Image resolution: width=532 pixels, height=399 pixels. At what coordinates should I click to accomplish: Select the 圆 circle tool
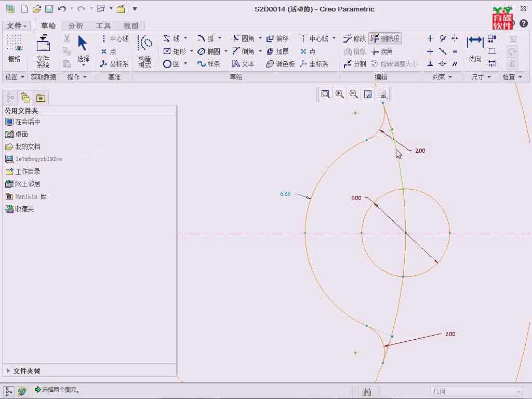(171, 64)
